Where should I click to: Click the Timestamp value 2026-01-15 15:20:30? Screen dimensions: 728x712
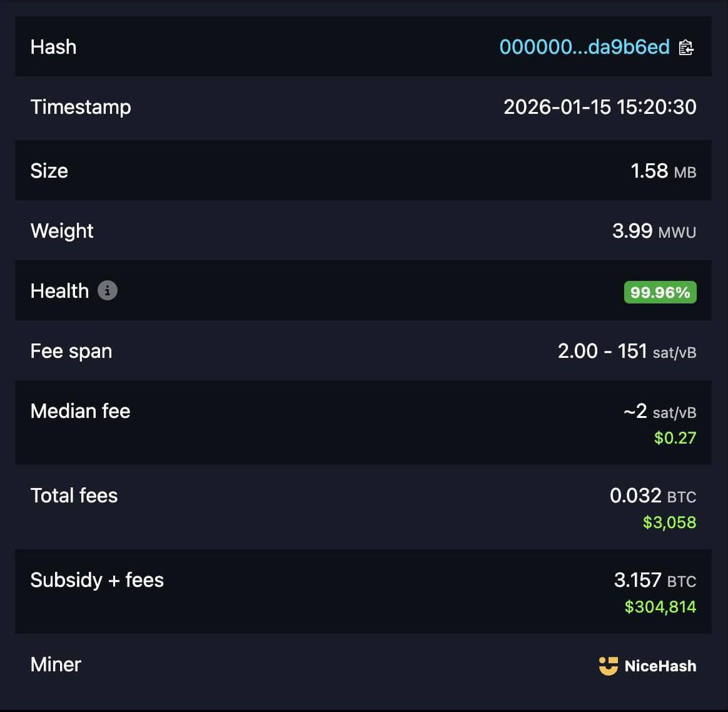pos(600,106)
